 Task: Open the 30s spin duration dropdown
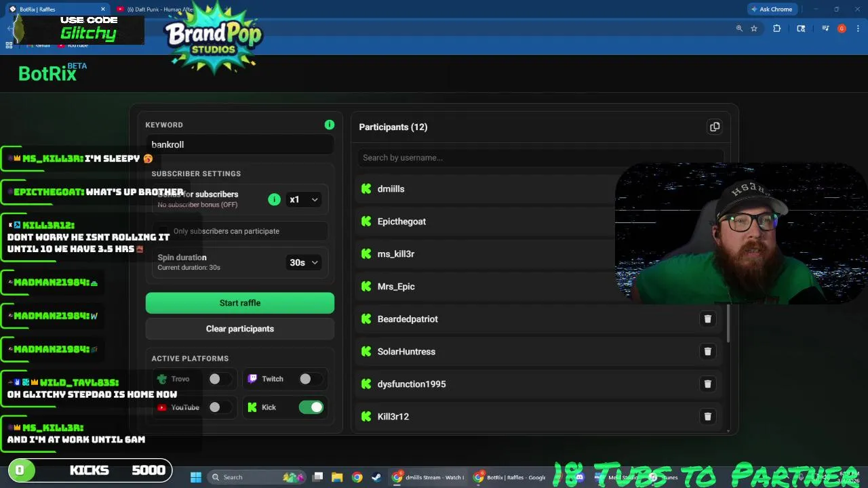(303, 262)
